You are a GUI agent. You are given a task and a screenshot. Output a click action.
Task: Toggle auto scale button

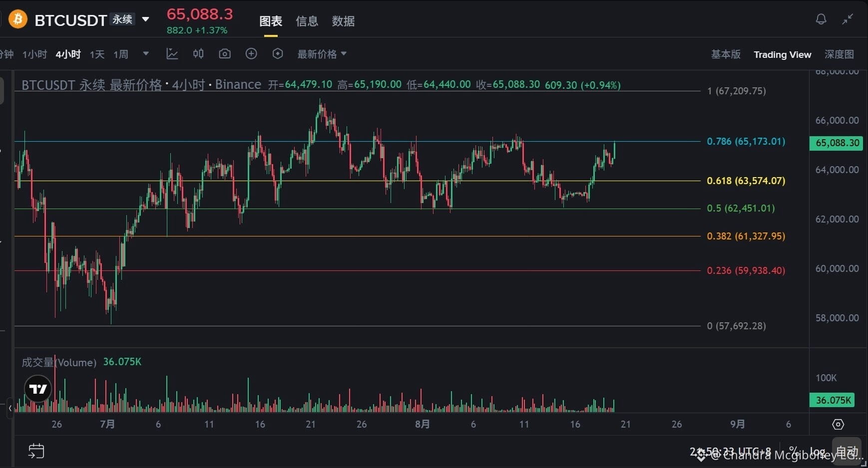click(x=847, y=452)
